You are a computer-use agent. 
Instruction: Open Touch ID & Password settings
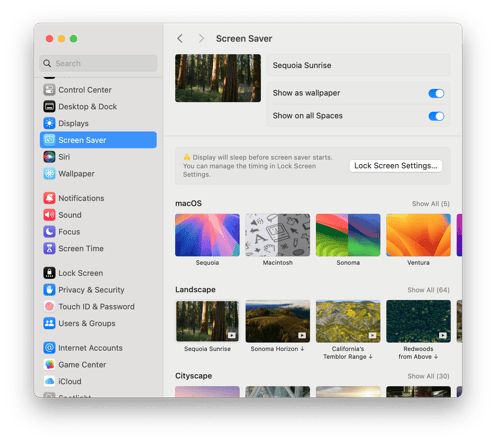(x=98, y=306)
